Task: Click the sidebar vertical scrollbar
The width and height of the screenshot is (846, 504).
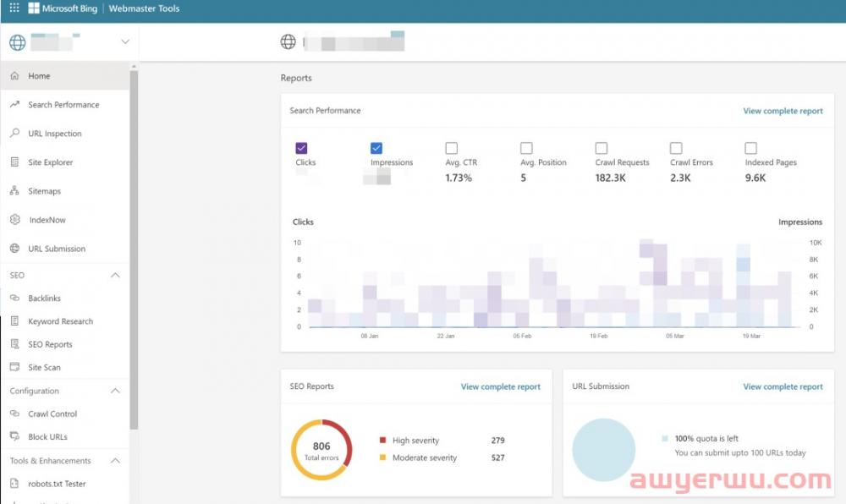Action: click(134, 249)
